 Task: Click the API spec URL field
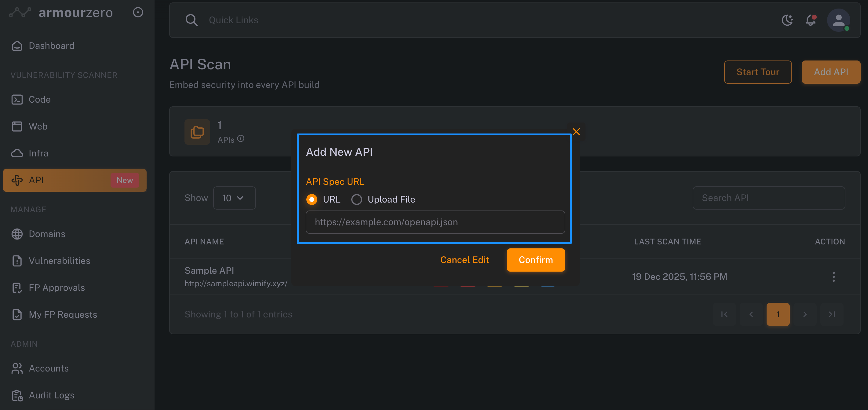pyautogui.click(x=435, y=222)
